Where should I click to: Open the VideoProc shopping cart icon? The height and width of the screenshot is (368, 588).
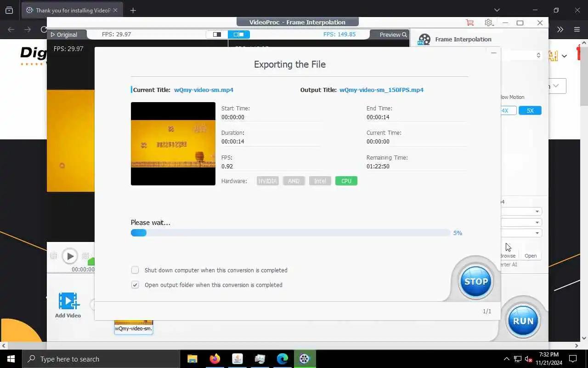(x=469, y=23)
